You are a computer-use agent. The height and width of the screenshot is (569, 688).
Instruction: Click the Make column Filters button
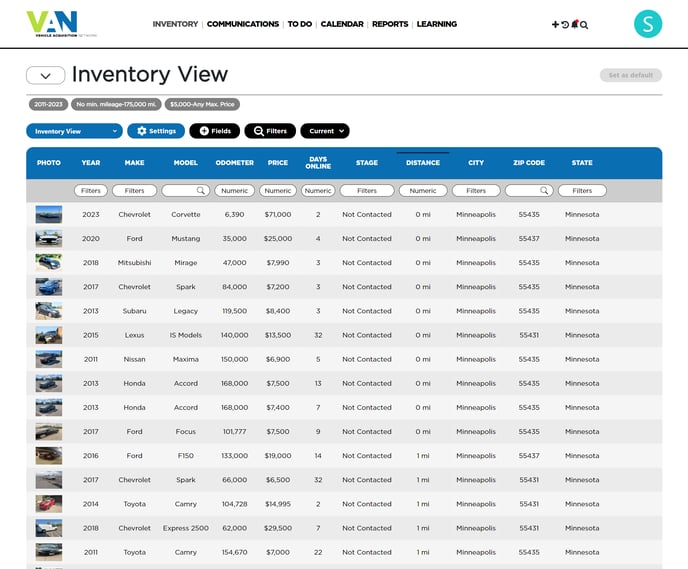pos(134,190)
